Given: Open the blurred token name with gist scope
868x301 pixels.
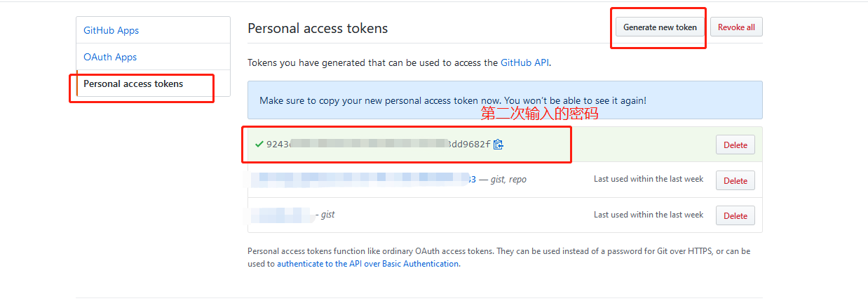Looking at the screenshot, I should click(x=281, y=215).
